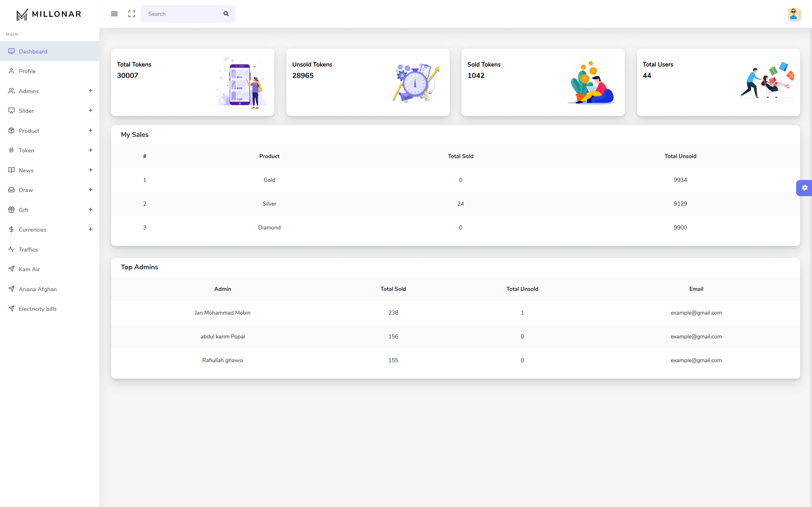
Task: Click the search magnifier icon
Action: [226, 14]
